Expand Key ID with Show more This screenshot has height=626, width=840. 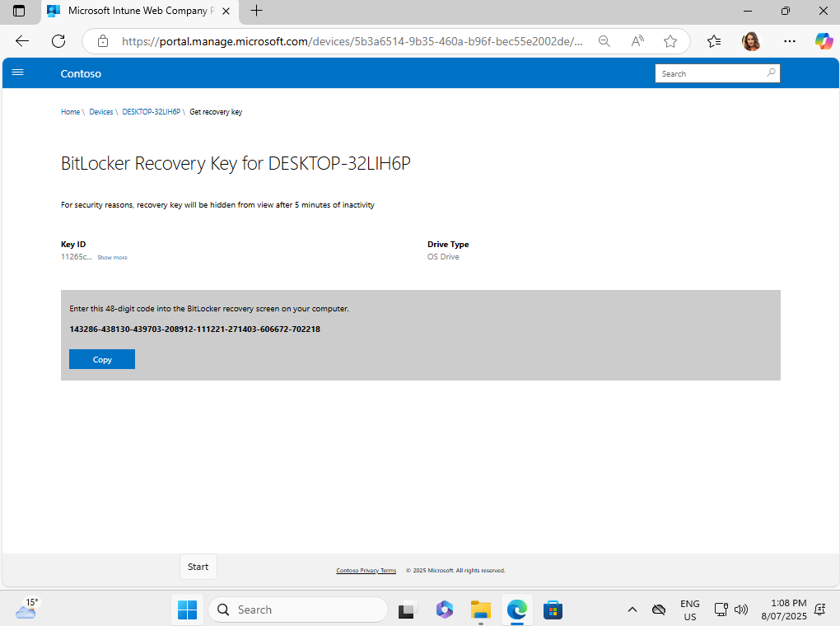pyautogui.click(x=112, y=258)
